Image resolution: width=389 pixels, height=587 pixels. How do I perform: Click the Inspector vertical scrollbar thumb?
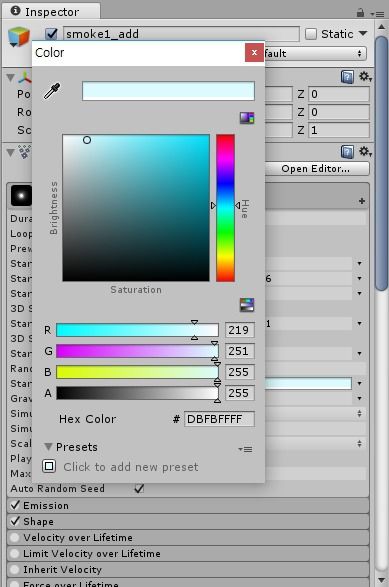point(382,163)
